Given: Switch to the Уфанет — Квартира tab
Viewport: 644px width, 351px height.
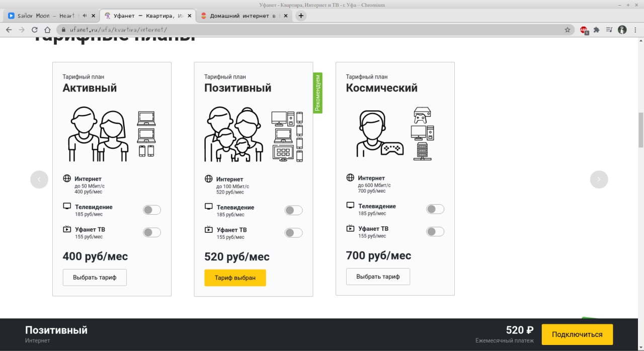Looking at the screenshot, I should click(x=147, y=16).
